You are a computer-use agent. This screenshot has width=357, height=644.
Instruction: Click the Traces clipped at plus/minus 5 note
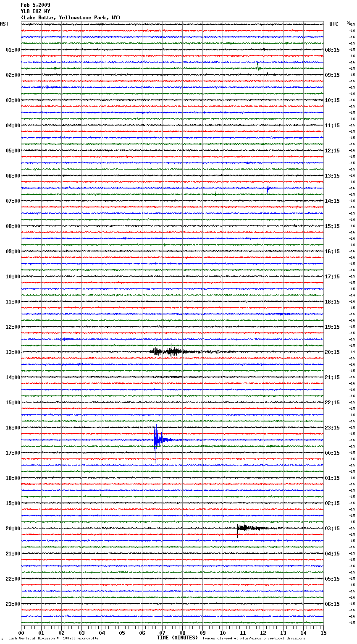click(x=254, y=639)
